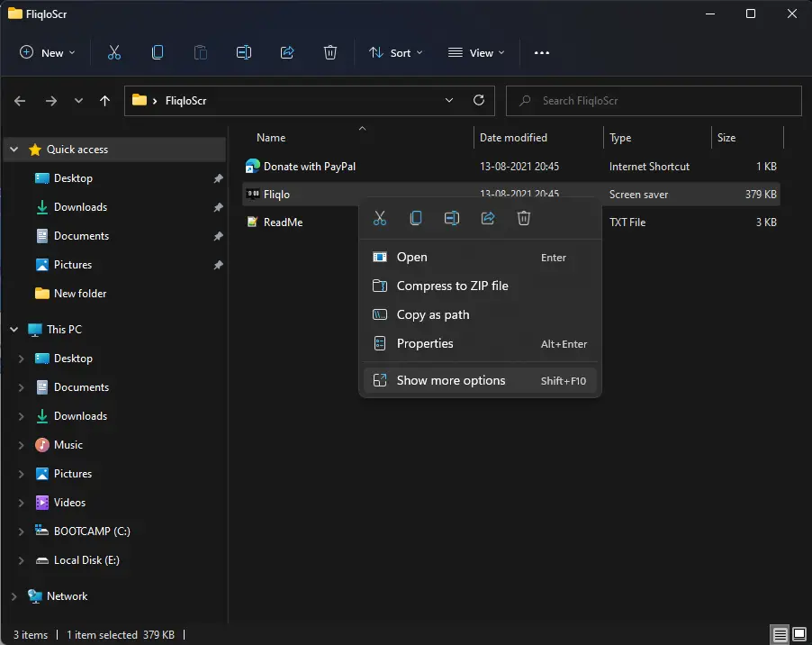Image resolution: width=812 pixels, height=645 pixels.
Task: Unpin Documents from Quick access
Action: coord(218,236)
